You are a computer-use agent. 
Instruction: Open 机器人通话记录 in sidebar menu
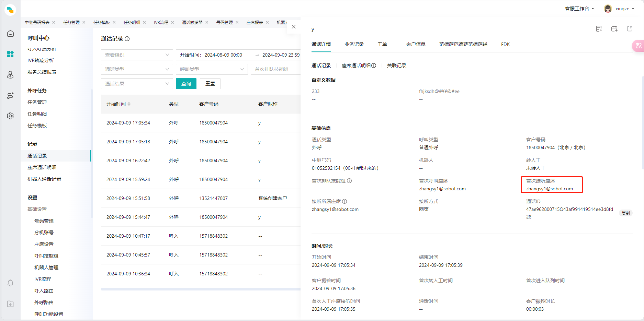click(44, 179)
